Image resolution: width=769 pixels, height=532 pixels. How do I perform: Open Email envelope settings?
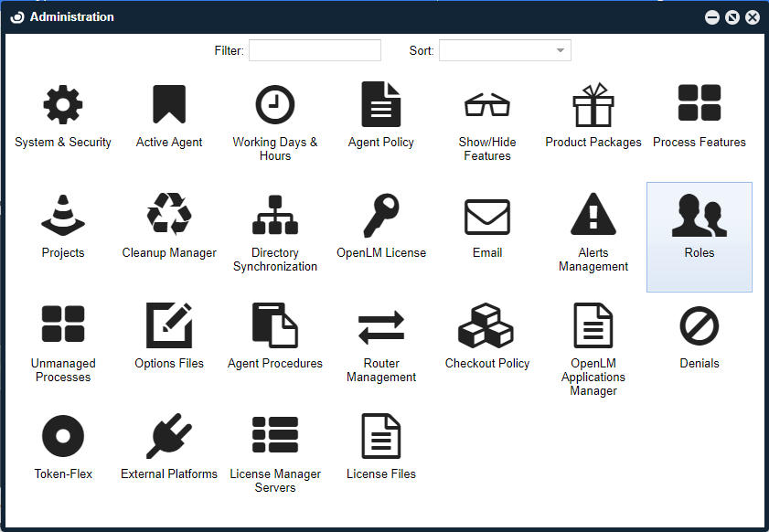pyautogui.click(x=487, y=218)
